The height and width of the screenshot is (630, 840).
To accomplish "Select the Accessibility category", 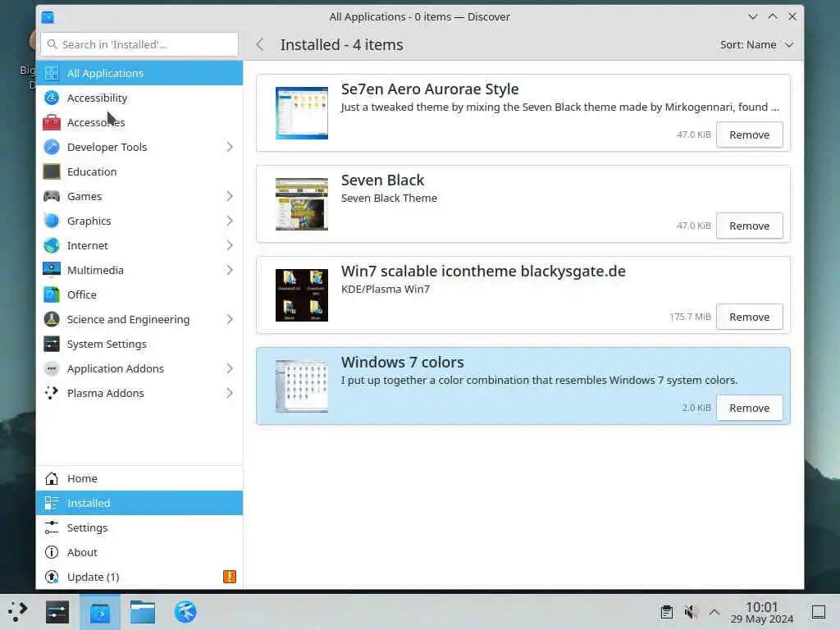I will click(x=139, y=98).
